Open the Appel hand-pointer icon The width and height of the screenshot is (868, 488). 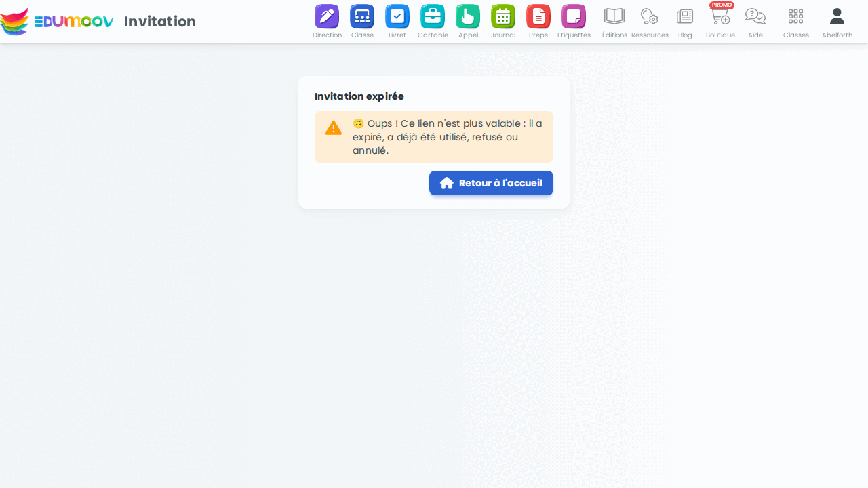click(x=468, y=16)
